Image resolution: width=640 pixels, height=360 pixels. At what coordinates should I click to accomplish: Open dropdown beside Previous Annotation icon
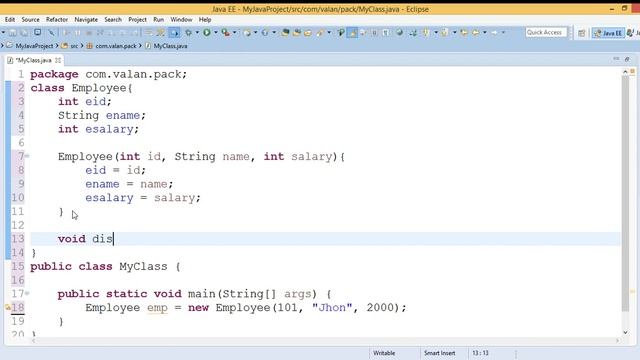(454, 32)
